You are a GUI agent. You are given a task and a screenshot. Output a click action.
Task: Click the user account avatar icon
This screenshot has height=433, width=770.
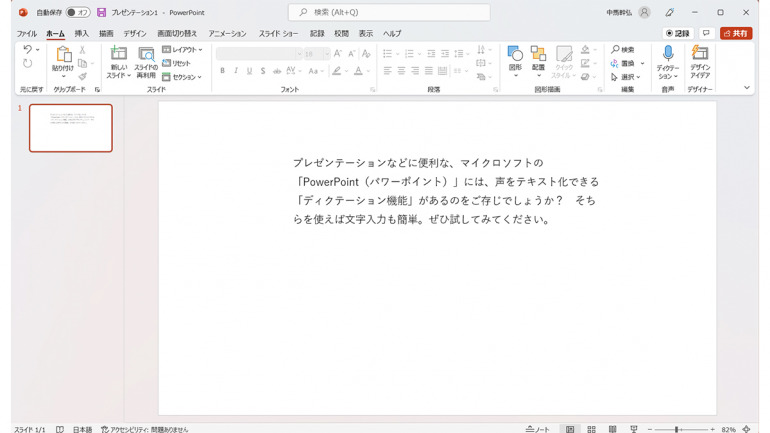click(644, 12)
